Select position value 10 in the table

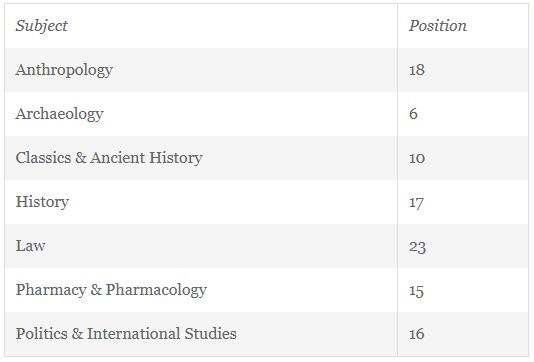pyautogui.click(x=417, y=158)
